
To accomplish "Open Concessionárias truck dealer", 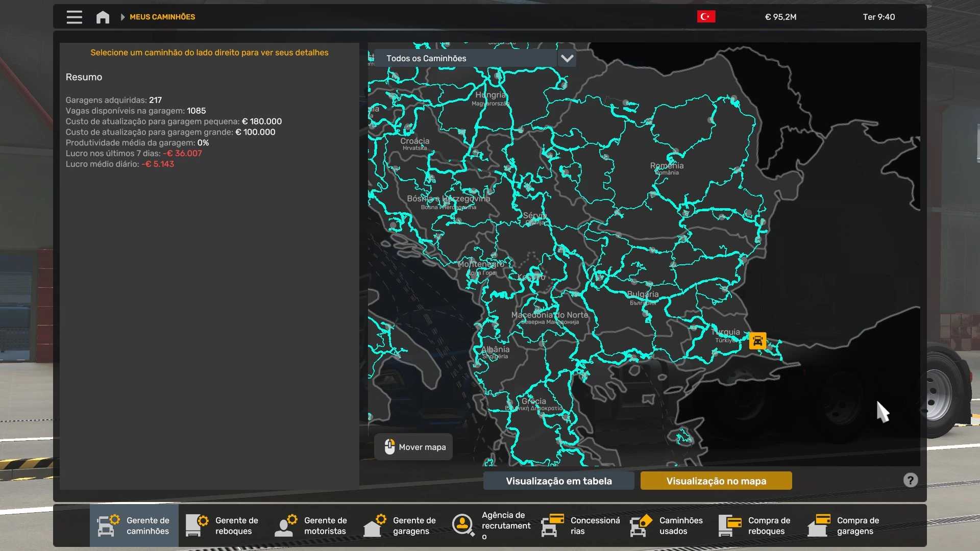I will (580, 525).
